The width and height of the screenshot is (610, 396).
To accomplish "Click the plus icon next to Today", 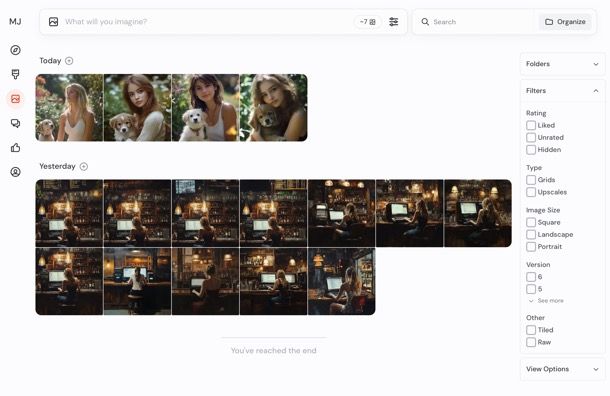I will click(69, 61).
